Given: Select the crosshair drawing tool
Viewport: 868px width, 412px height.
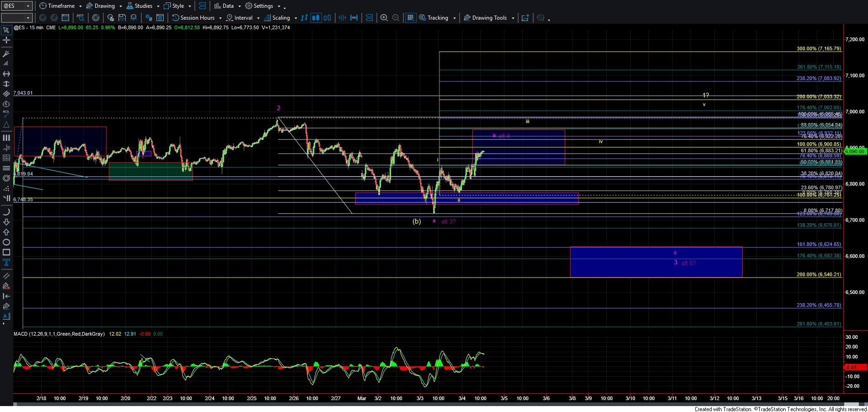Looking at the screenshot, I should point(6,40).
